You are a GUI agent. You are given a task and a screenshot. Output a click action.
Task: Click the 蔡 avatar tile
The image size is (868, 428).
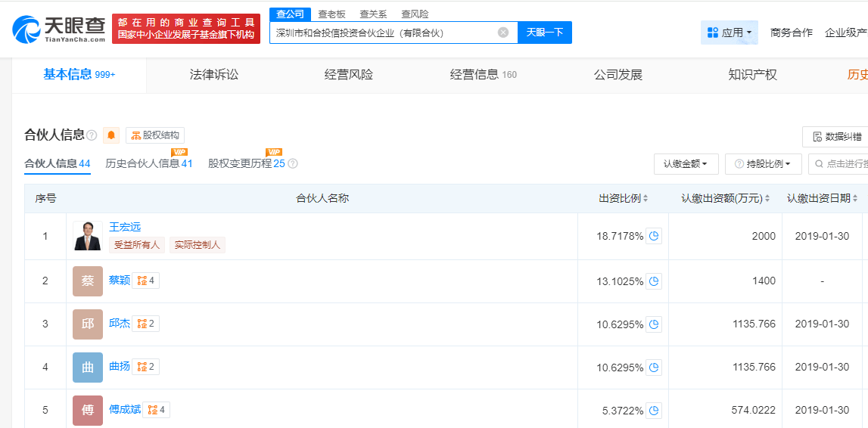[88, 281]
